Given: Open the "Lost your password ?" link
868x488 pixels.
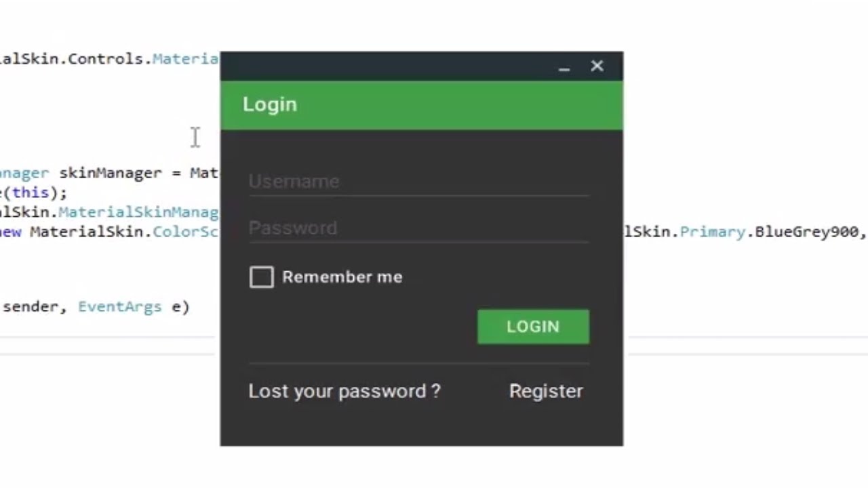Looking at the screenshot, I should 344,391.
